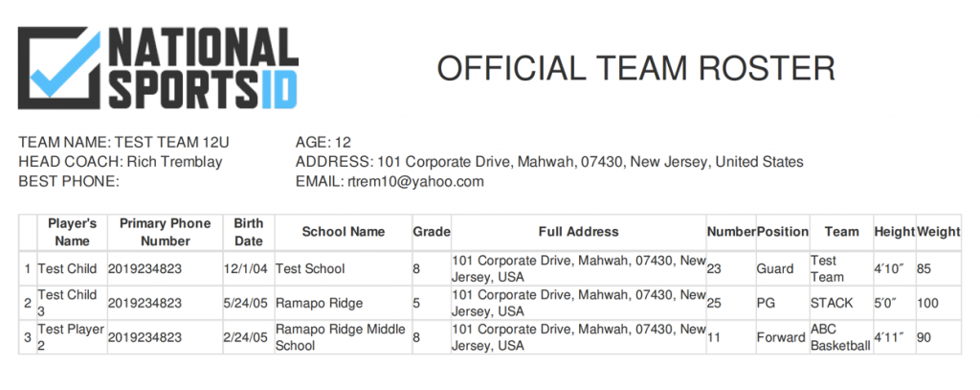The height and width of the screenshot is (390, 980).
Task: Click the TEAM NAME: TEST TEAM 12U line
Action: click(123, 143)
